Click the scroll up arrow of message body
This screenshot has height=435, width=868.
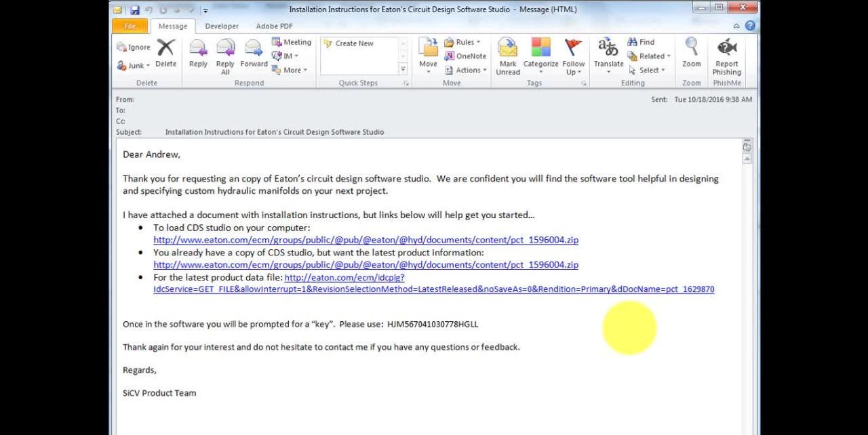click(x=747, y=159)
